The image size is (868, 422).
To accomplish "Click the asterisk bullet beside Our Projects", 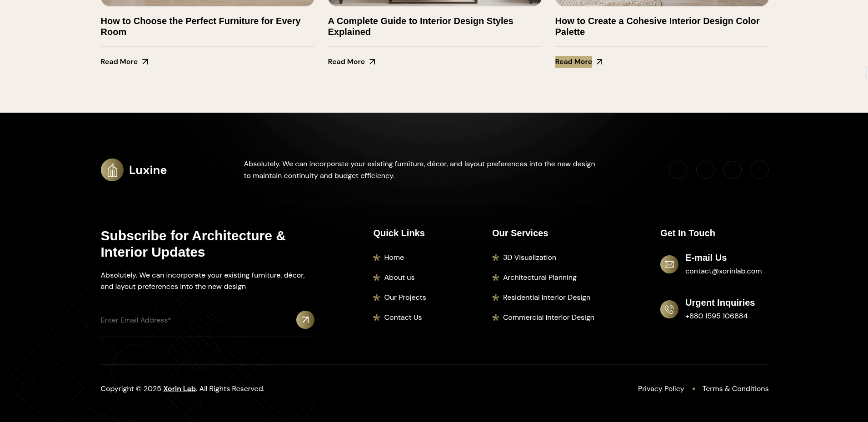I will pyautogui.click(x=377, y=298).
